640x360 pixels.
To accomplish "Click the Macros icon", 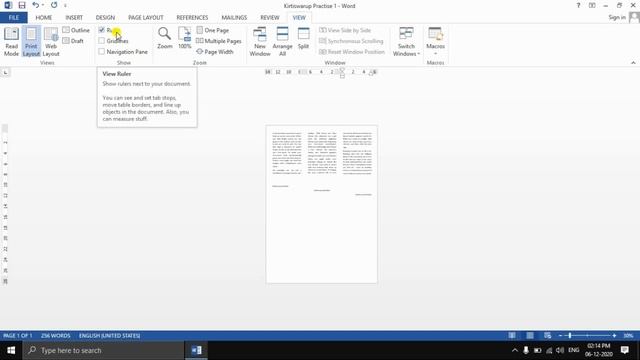I will pos(435,33).
